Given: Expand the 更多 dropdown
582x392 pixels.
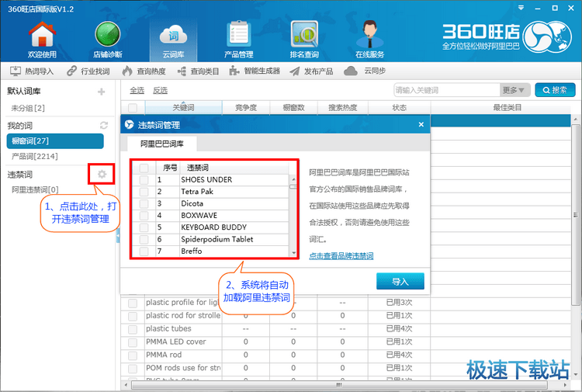Looking at the screenshot, I should coord(514,90).
